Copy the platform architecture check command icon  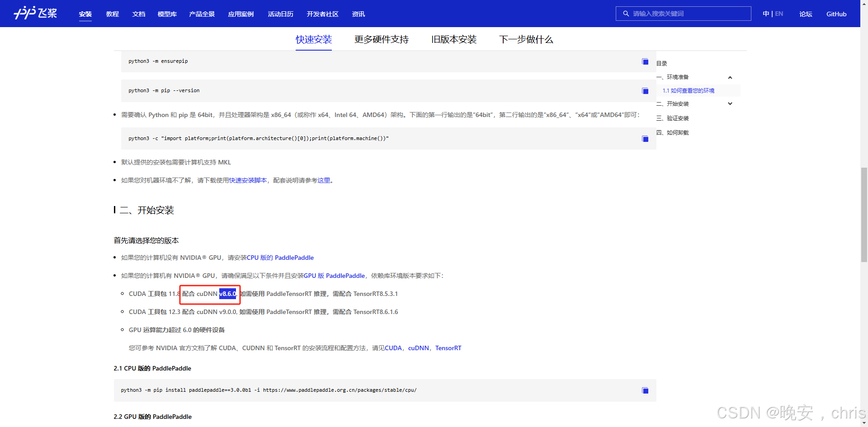pos(644,139)
